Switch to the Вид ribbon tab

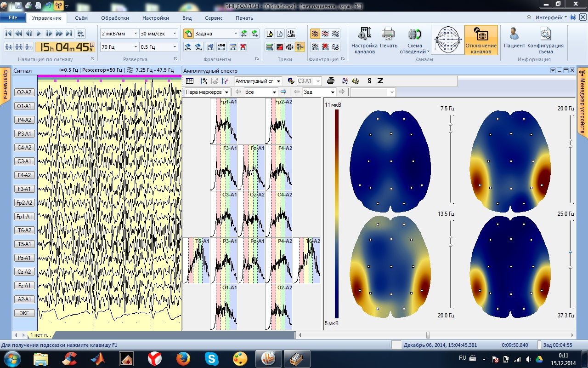click(187, 18)
